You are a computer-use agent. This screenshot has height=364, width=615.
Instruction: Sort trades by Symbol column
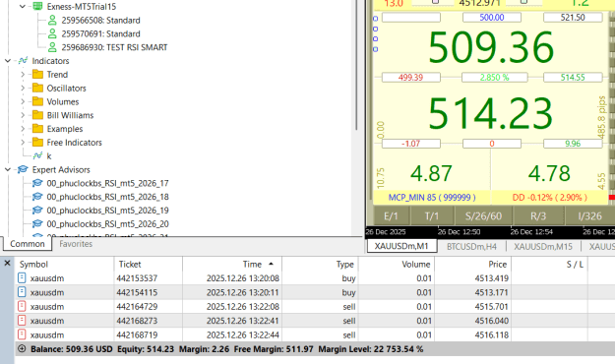pyautogui.click(x=64, y=265)
